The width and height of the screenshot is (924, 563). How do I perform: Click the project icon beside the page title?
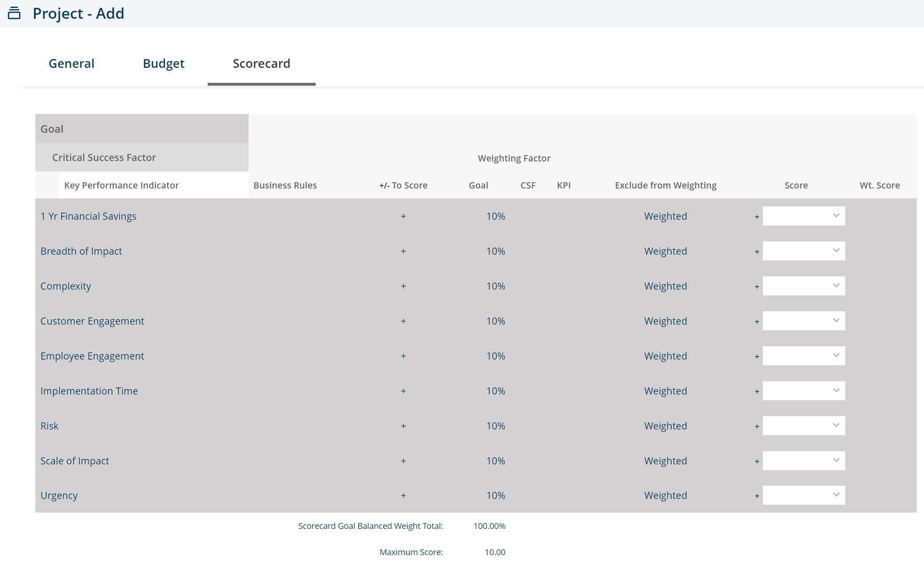pos(15,13)
